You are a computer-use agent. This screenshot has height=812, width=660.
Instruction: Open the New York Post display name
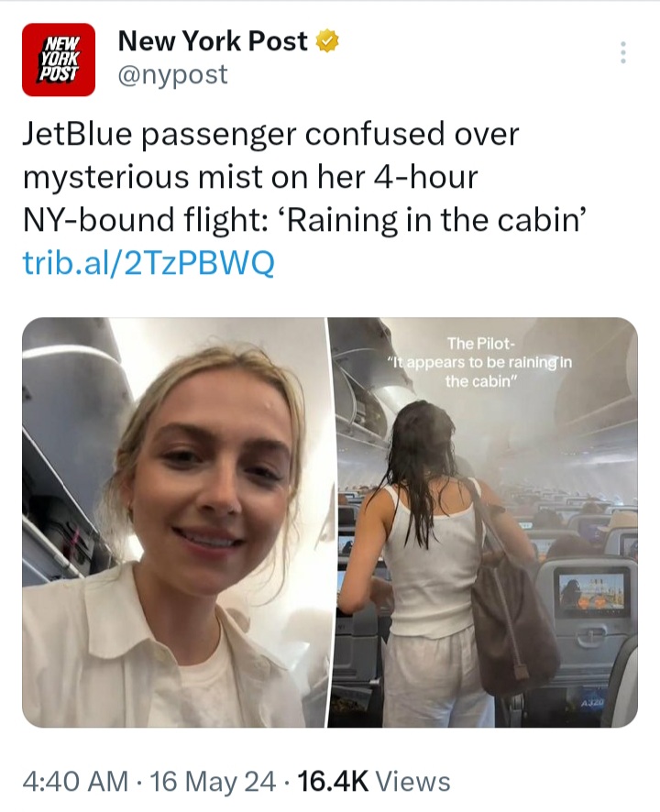pyautogui.click(x=213, y=41)
